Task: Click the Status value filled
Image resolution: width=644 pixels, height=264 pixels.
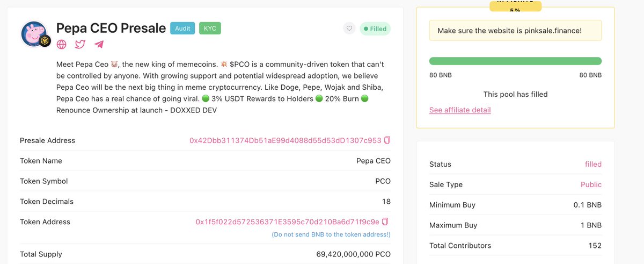Action: pyautogui.click(x=593, y=164)
